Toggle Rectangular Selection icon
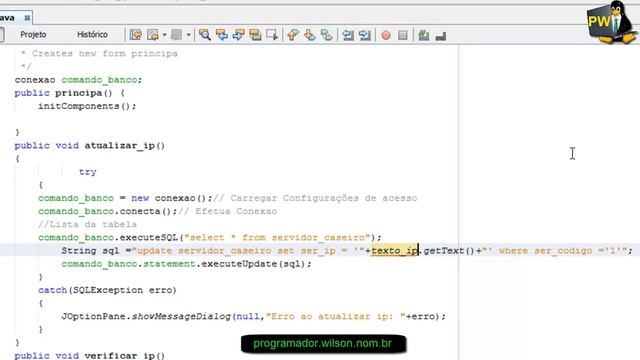The image size is (640, 360). 272,35
